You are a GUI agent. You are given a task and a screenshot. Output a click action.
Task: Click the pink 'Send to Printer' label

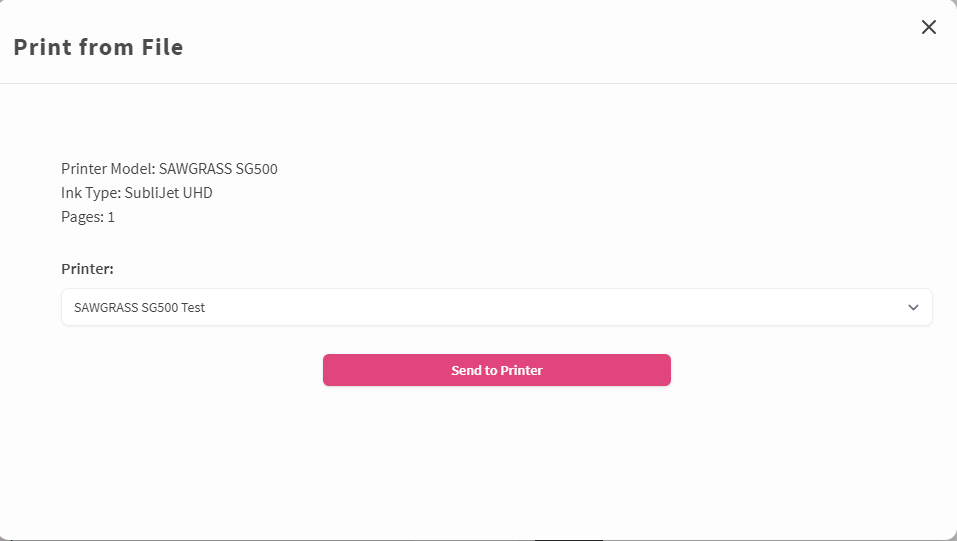pyautogui.click(x=496, y=370)
